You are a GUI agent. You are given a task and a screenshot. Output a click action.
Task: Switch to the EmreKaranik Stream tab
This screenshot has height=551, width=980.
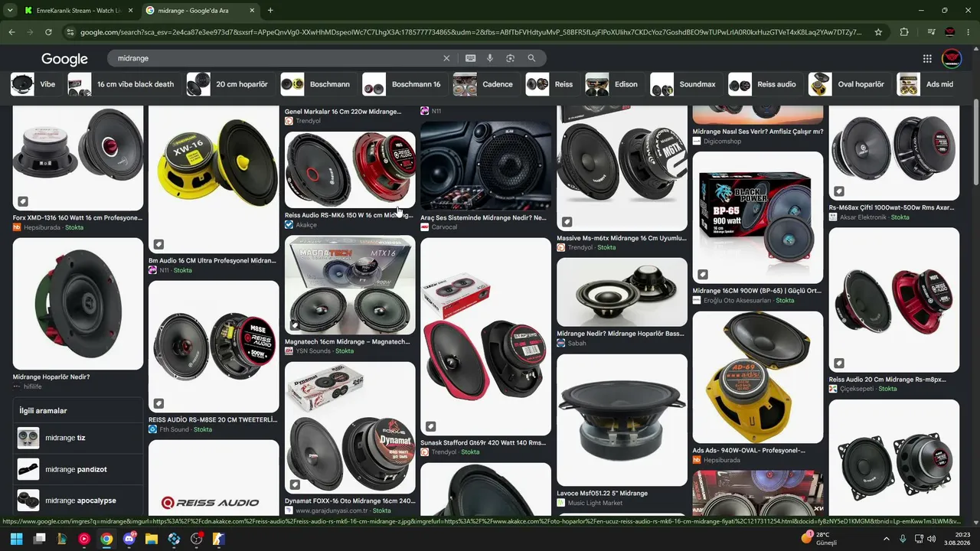79,11
